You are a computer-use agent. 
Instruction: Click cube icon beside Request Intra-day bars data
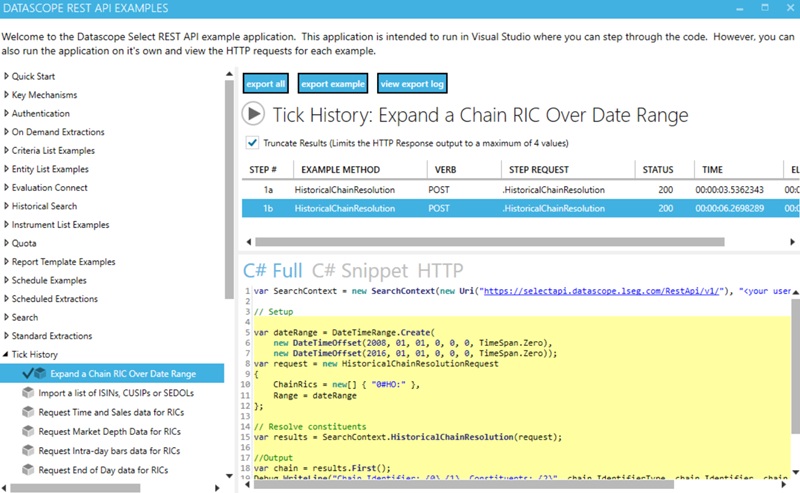(x=28, y=450)
